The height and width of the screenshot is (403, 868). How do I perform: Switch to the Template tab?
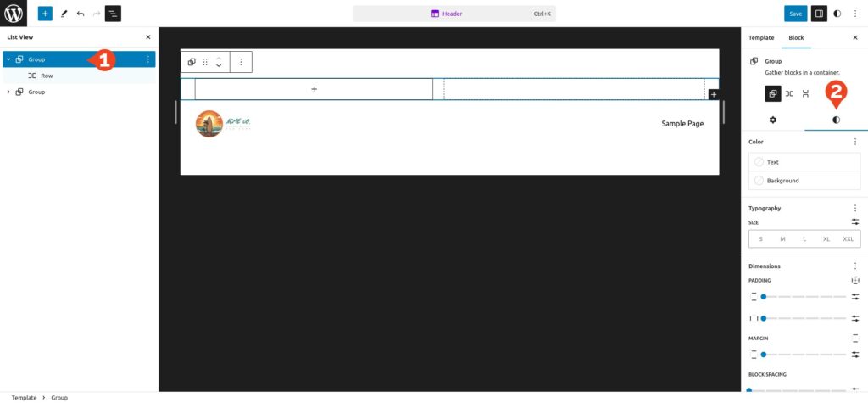[760, 38]
